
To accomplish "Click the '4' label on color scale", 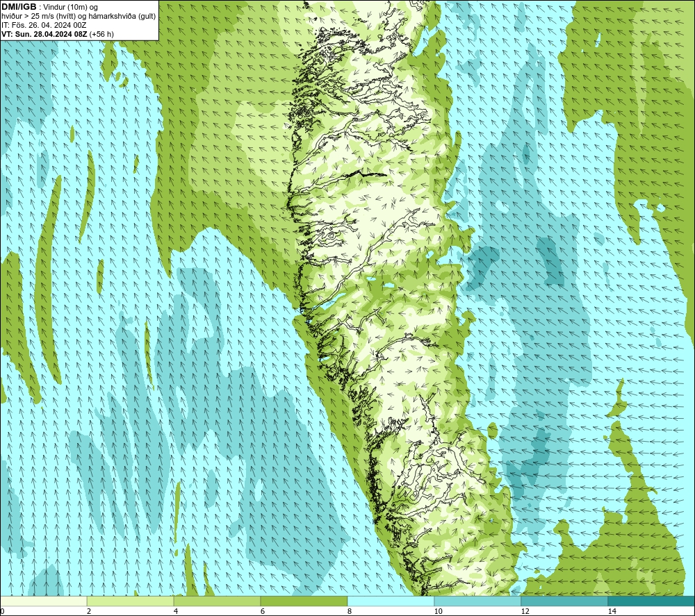I will pyautogui.click(x=176, y=611).
